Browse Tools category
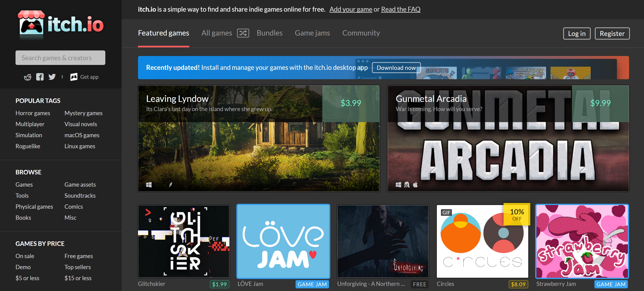The image size is (644, 291). click(22, 196)
